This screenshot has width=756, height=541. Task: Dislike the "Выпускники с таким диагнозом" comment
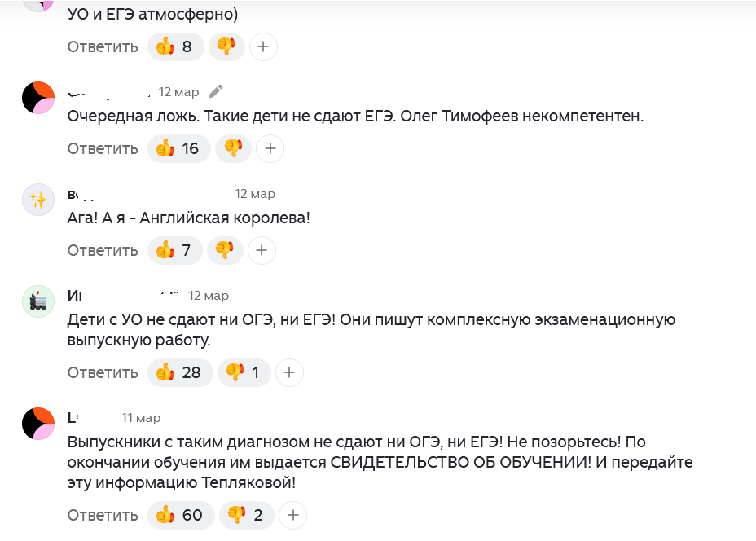[x=246, y=515]
